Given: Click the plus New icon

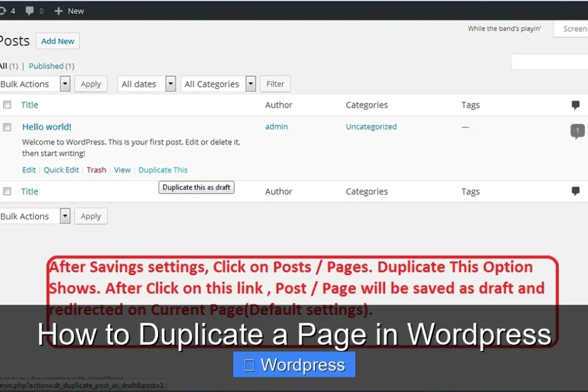Looking at the screenshot, I should (58, 11).
